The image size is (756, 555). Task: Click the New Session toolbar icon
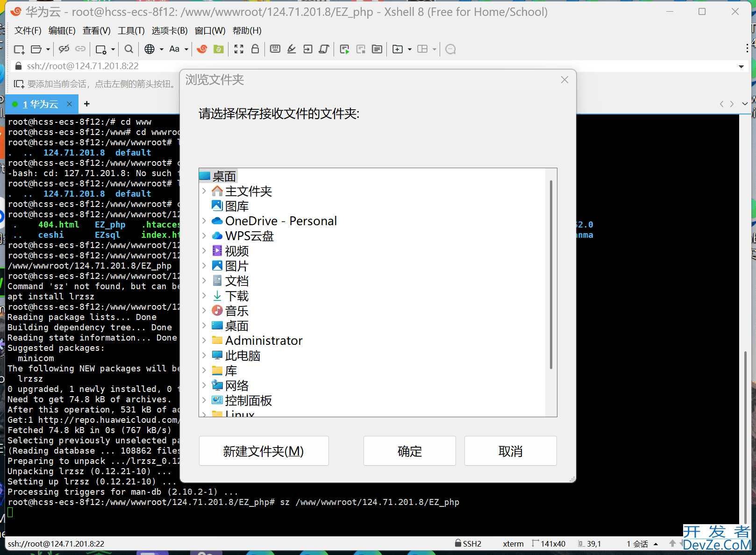coord(19,49)
